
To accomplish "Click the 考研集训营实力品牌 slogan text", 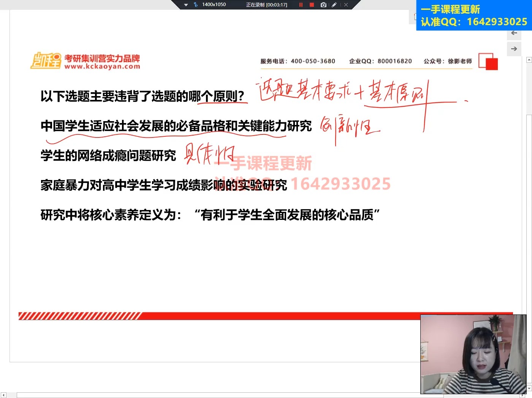I will pyautogui.click(x=102, y=58).
